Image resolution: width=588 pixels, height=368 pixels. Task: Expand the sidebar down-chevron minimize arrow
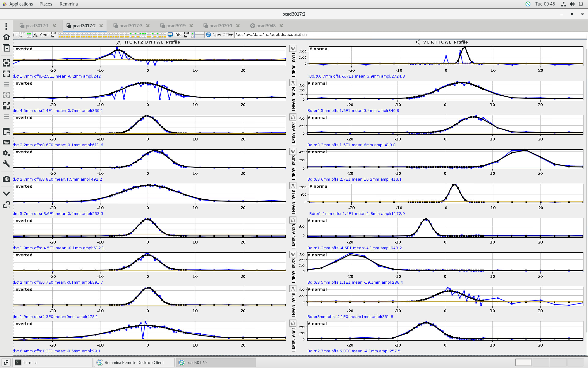point(6,194)
